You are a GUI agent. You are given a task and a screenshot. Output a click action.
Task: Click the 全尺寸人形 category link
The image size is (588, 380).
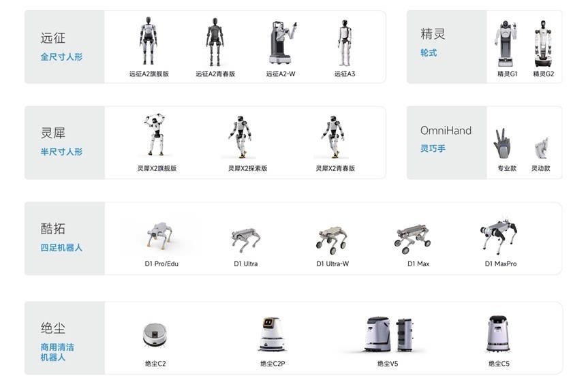click(61, 57)
